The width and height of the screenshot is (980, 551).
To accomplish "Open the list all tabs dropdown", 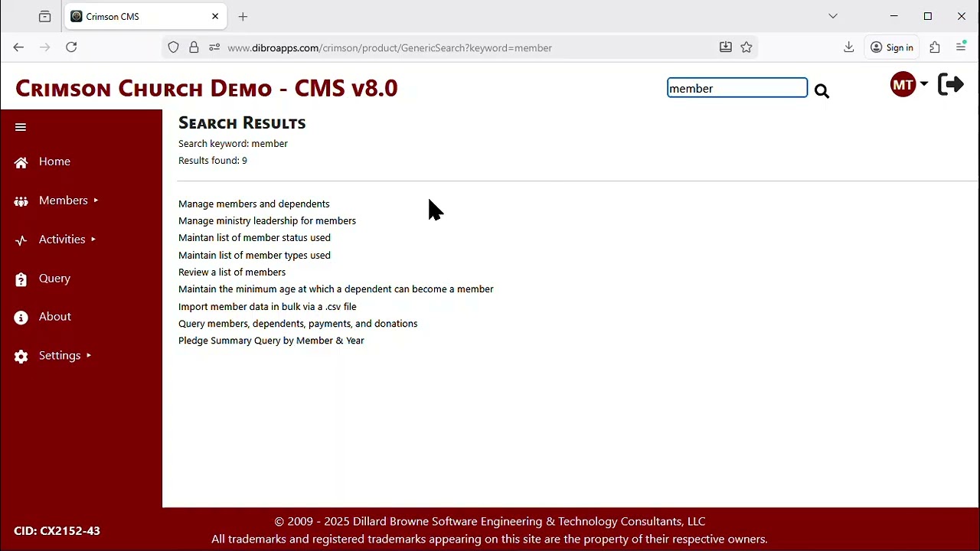I will (x=833, y=16).
